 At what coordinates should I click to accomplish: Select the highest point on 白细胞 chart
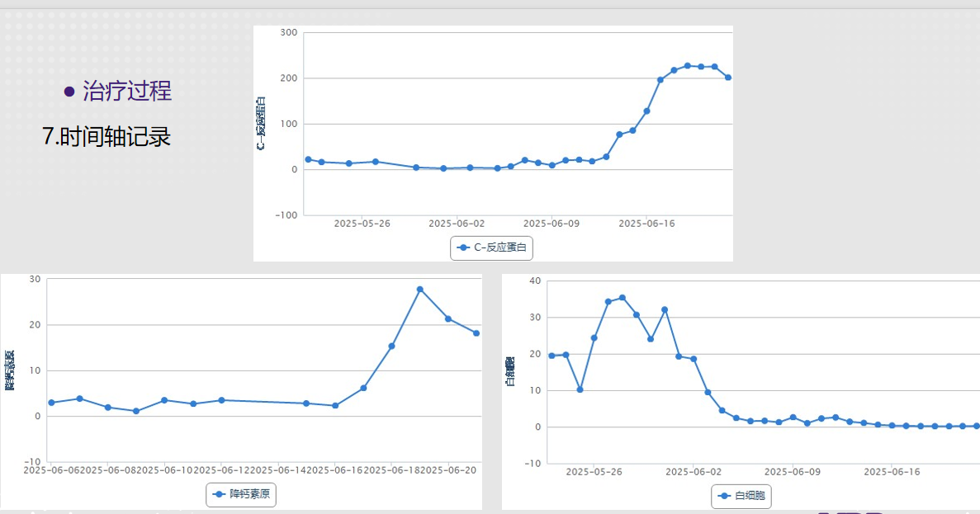[x=623, y=298]
